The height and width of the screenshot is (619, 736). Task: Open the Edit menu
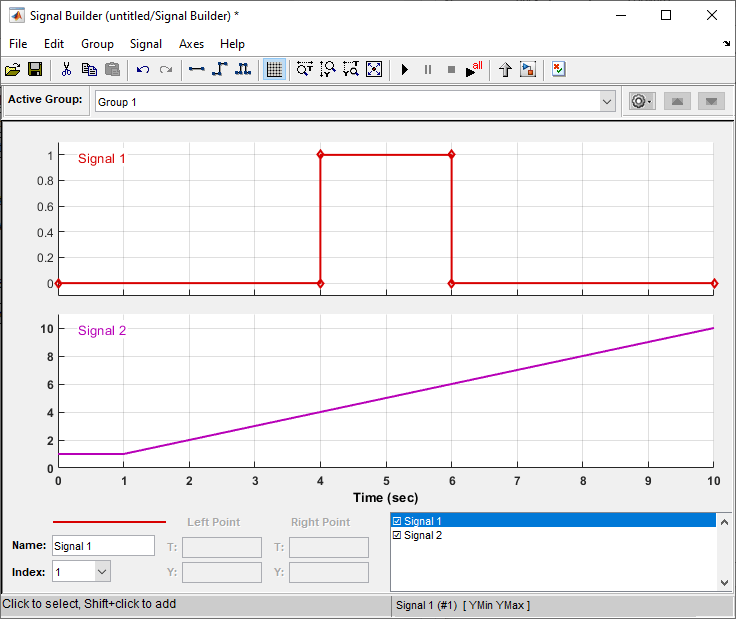pyautogui.click(x=54, y=44)
